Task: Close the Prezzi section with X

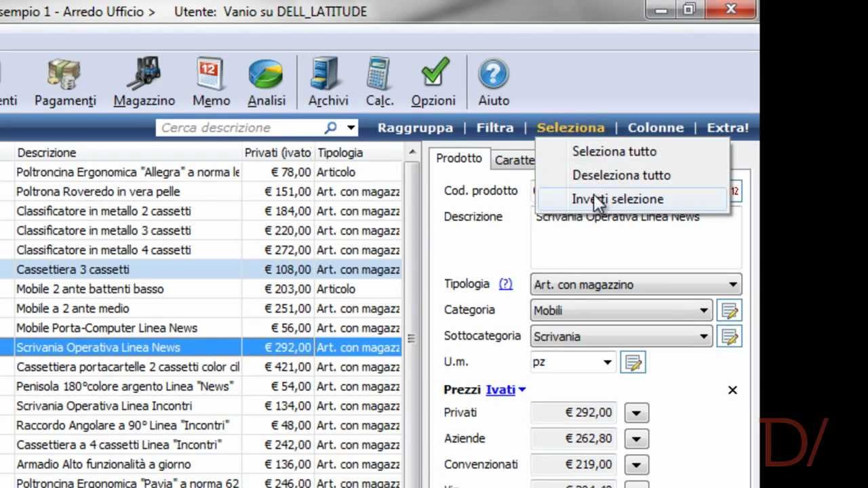Action: (x=732, y=390)
